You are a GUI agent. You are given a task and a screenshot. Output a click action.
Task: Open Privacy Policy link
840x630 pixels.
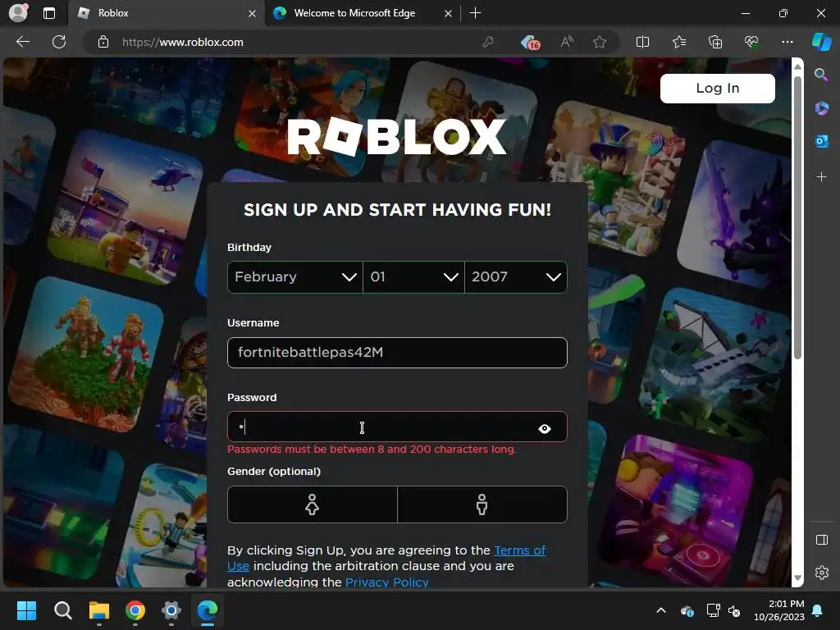pos(387,582)
